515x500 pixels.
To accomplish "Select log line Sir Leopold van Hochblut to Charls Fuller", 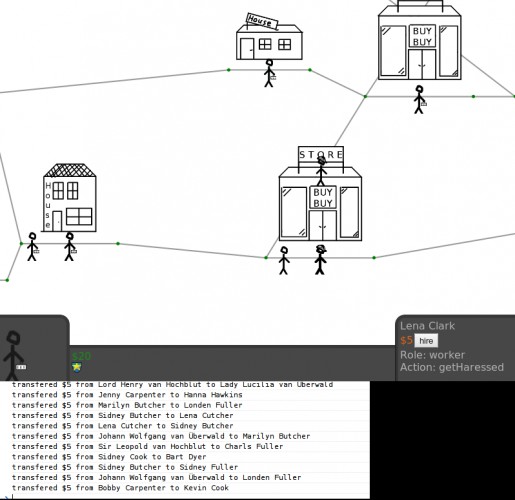I will (148, 446).
